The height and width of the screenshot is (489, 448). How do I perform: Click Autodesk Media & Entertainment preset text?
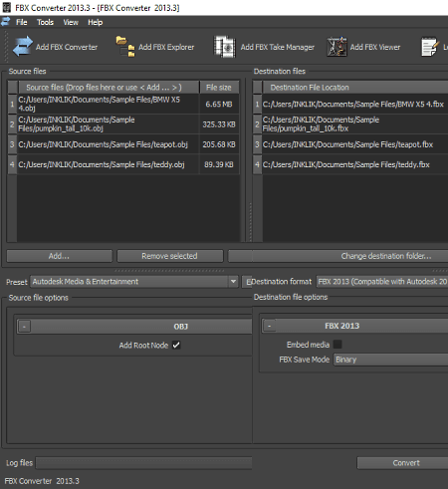(86, 282)
